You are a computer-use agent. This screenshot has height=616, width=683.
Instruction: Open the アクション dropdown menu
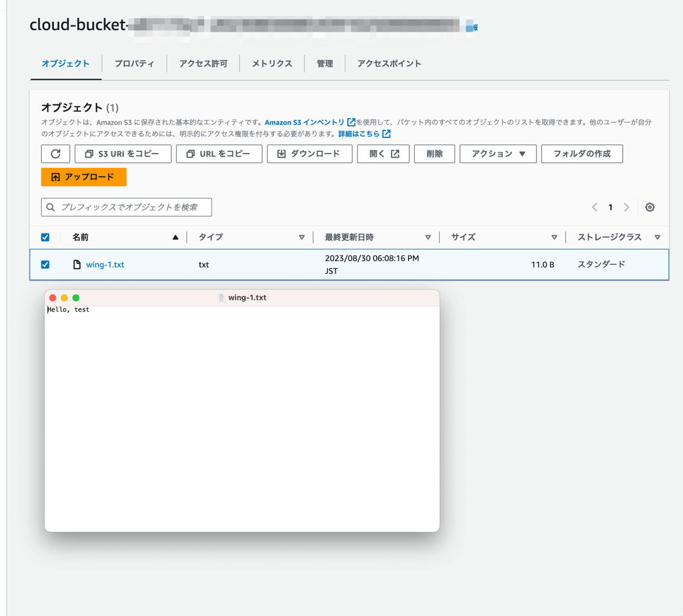tap(497, 153)
